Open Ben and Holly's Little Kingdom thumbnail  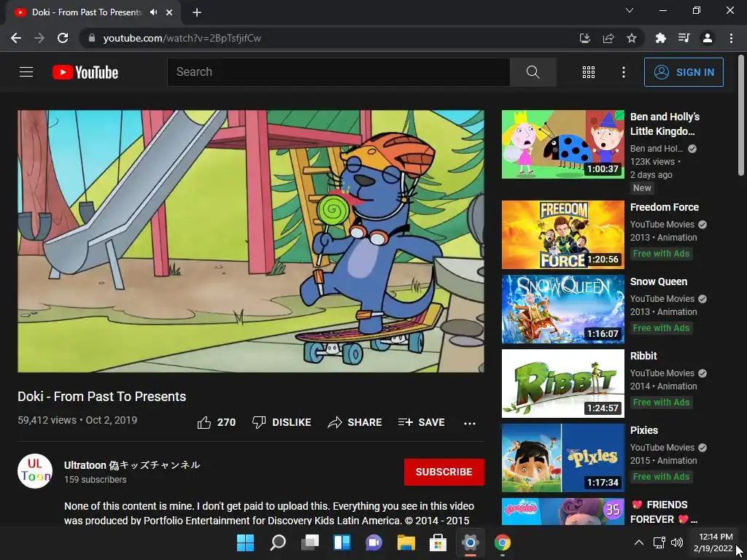(x=562, y=144)
